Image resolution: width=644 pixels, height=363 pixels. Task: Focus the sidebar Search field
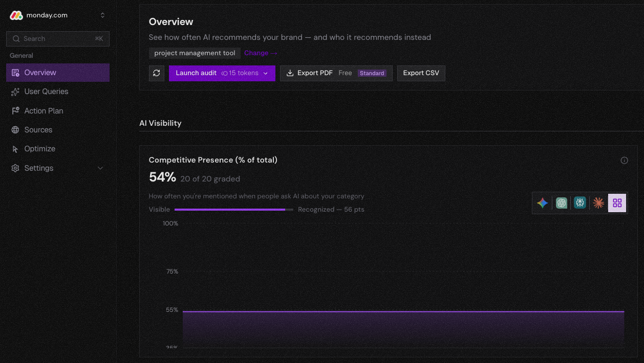coord(58,39)
